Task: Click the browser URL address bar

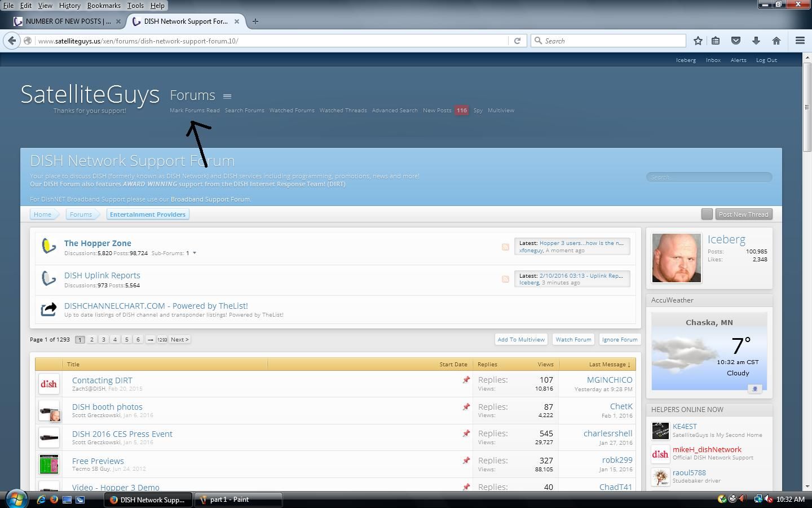Action: pos(272,41)
